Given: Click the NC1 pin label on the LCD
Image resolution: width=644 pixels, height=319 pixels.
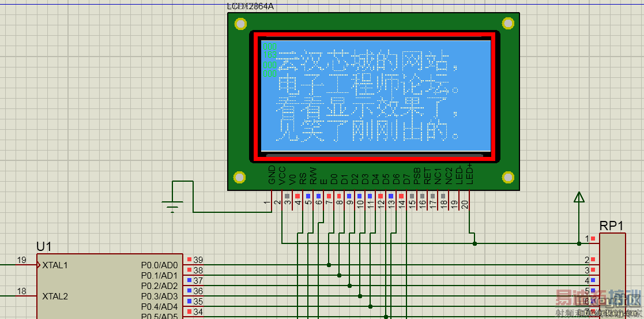Looking at the screenshot, I should [438, 175].
